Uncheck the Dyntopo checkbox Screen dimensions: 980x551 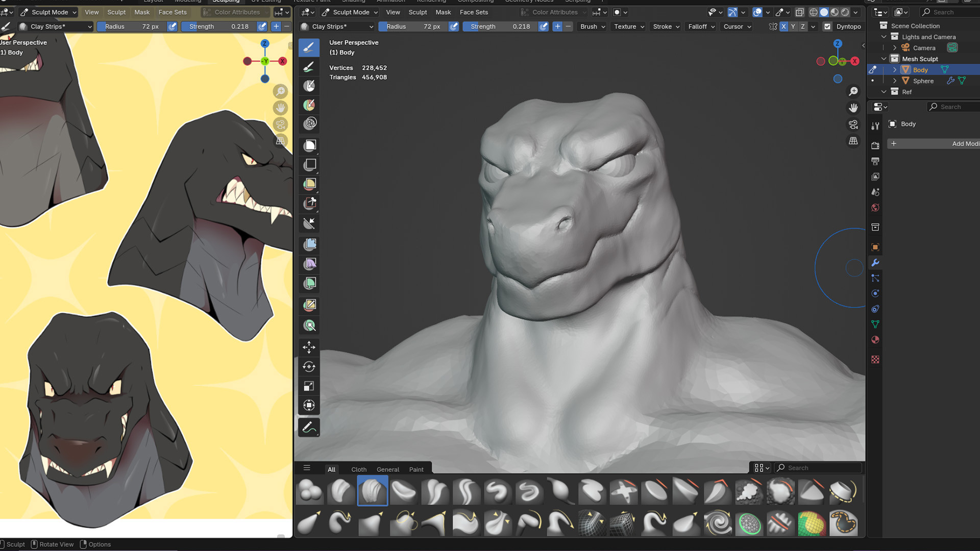pos(827,27)
